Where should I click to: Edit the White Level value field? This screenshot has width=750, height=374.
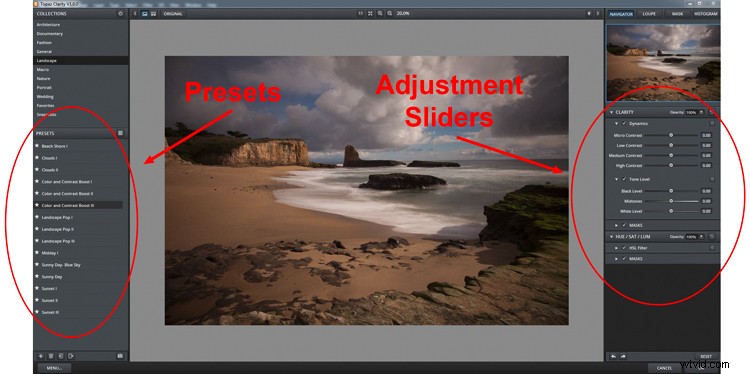point(706,211)
